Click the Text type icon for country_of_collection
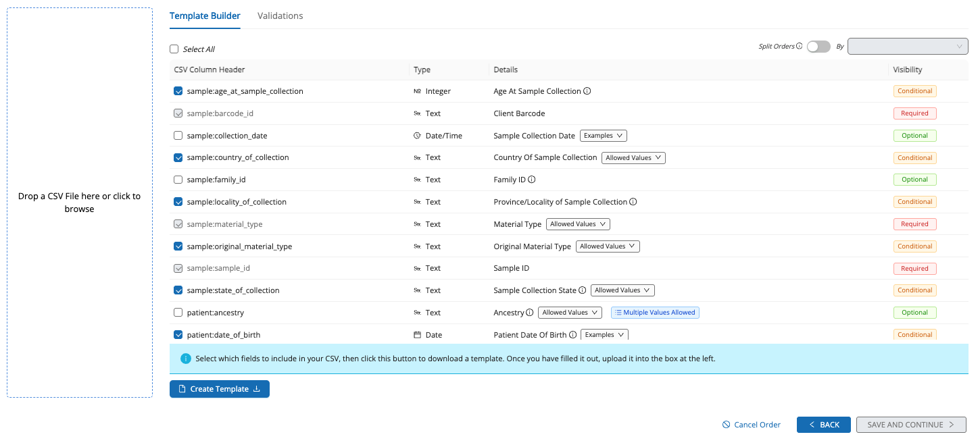The image size is (980, 445). (417, 157)
